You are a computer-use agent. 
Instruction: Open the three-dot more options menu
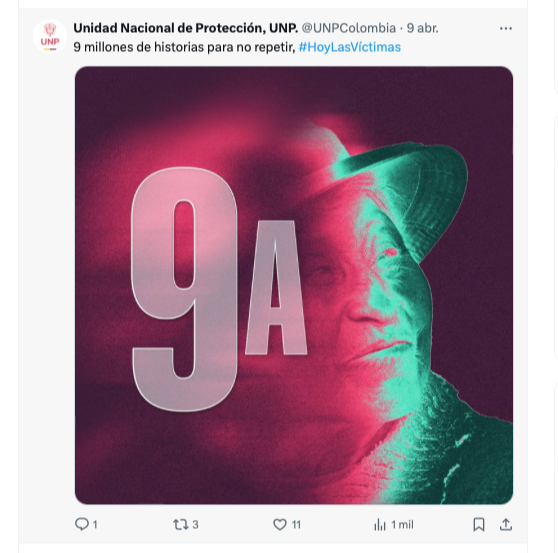point(506,28)
